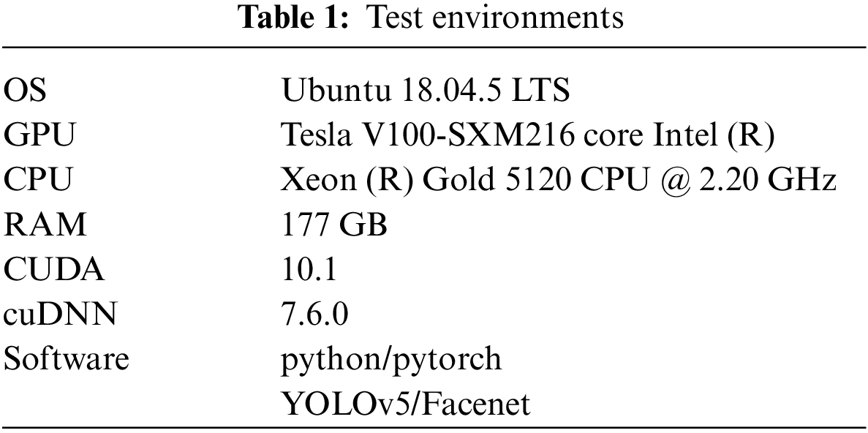
Task: Select the Xeon Gold 5120 CPU value
Action: pos(559,181)
